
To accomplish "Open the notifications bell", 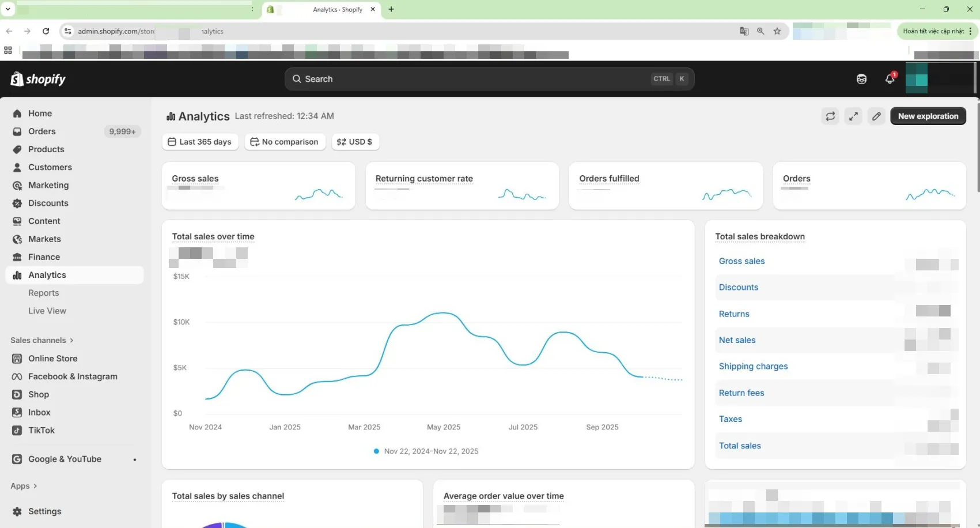I will coord(890,79).
